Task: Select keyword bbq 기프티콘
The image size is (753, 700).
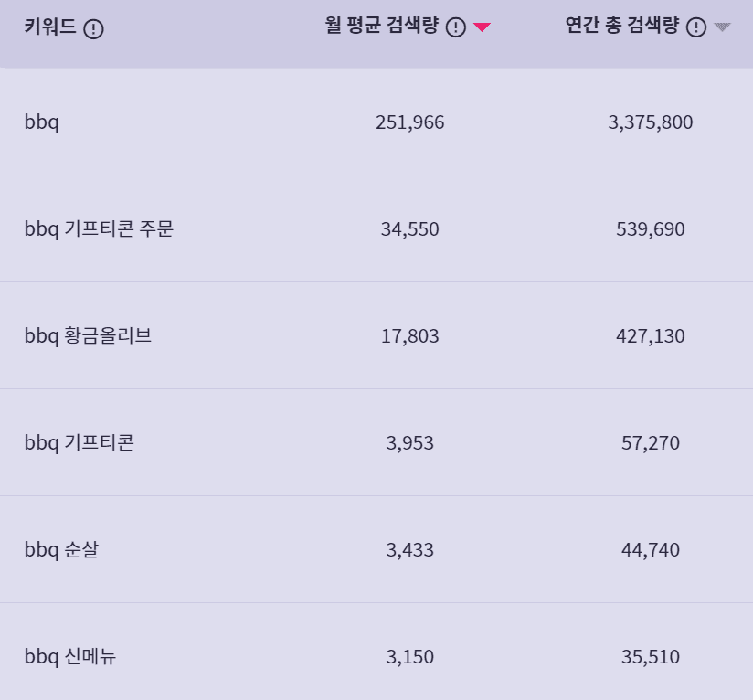Action: click(x=79, y=442)
